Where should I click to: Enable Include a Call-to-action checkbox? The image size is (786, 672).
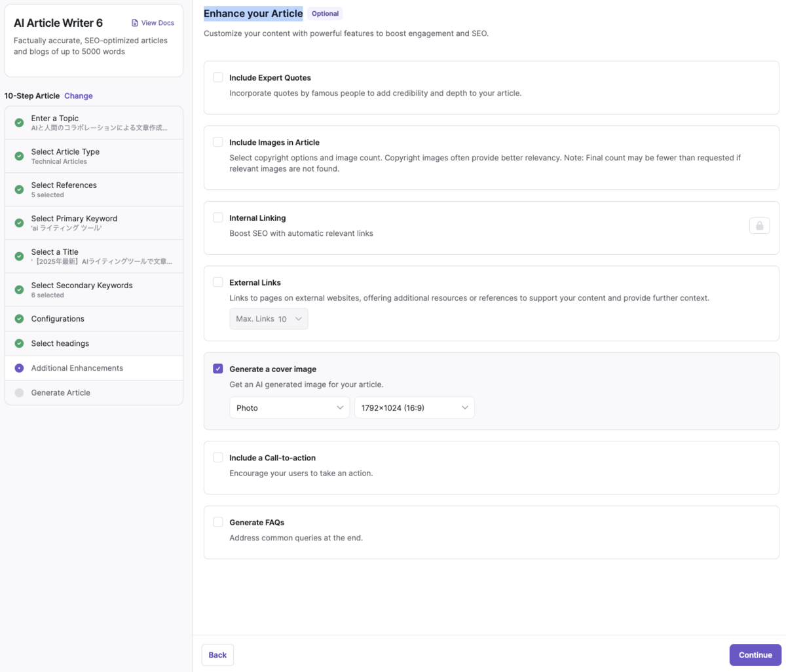point(218,457)
